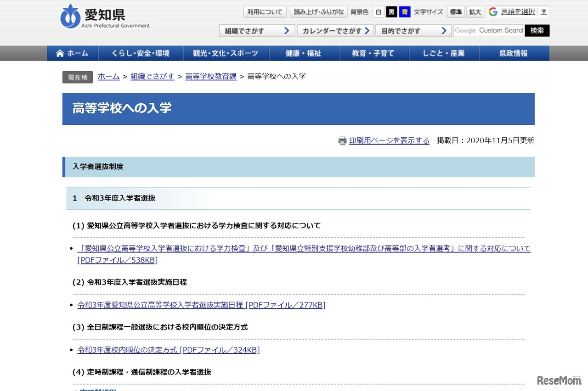Click the printer icon beside 印刷用ページを表示する

pyautogui.click(x=342, y=140)
